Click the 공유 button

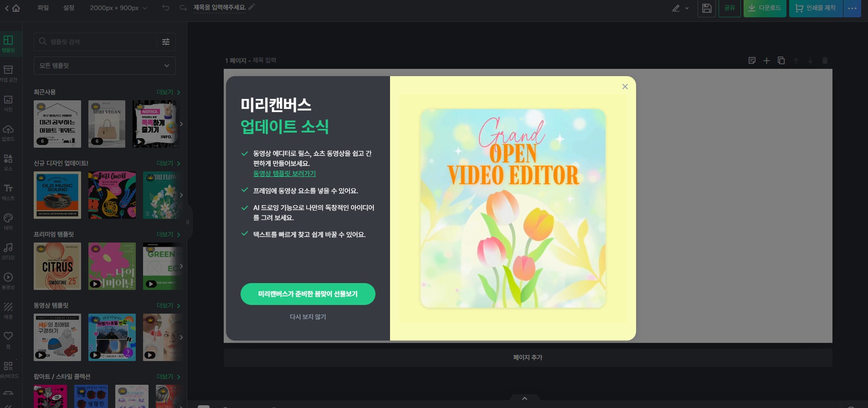(x=729, y=8)
